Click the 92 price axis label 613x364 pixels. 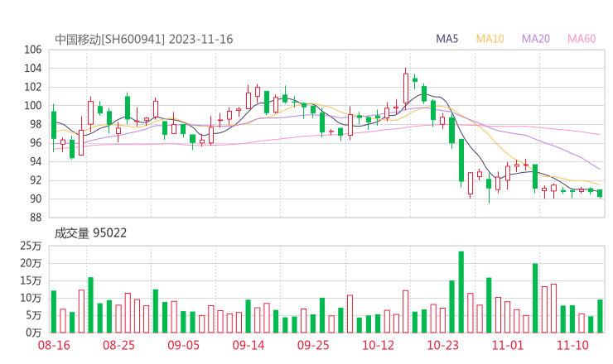point(36,180)
